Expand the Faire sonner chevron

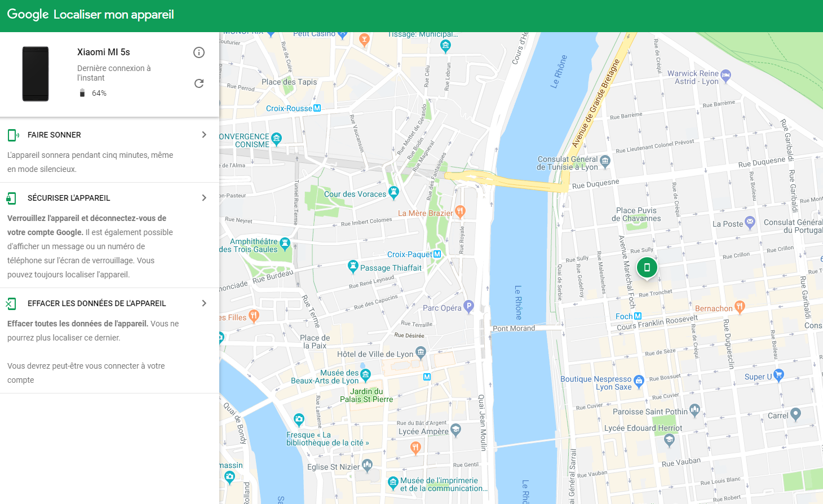tap(204, 135)
